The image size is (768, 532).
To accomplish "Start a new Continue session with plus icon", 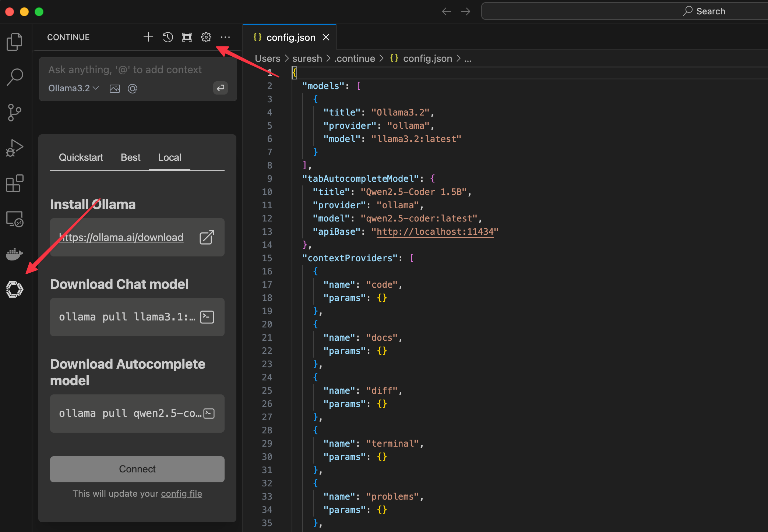I will point(148,37).
